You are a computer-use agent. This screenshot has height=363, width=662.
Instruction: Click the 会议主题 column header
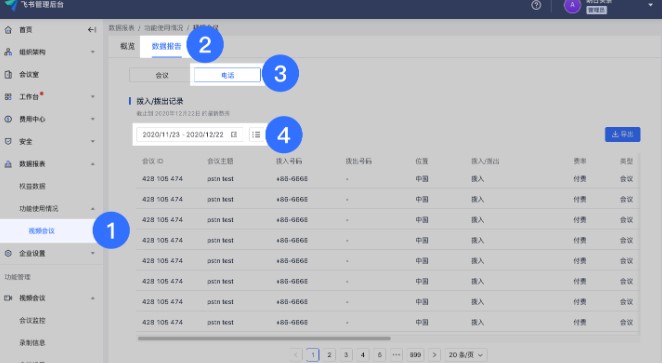pyautogui.click(x=220, y=161)
